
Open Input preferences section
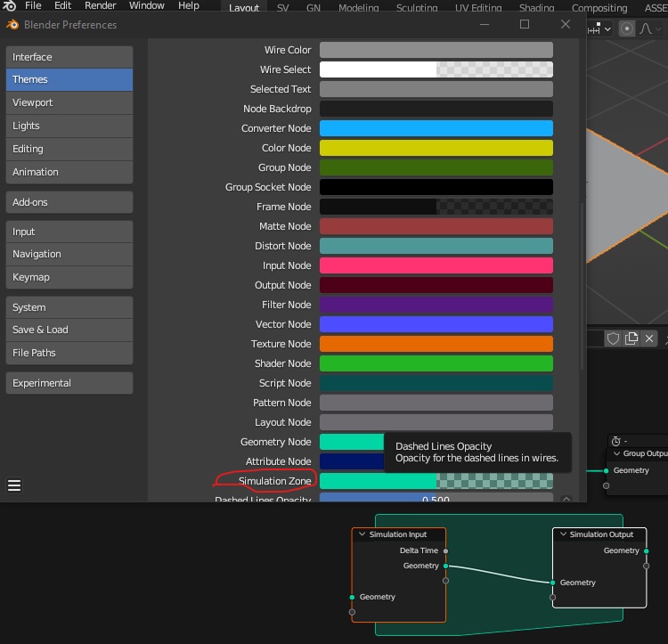69,232
